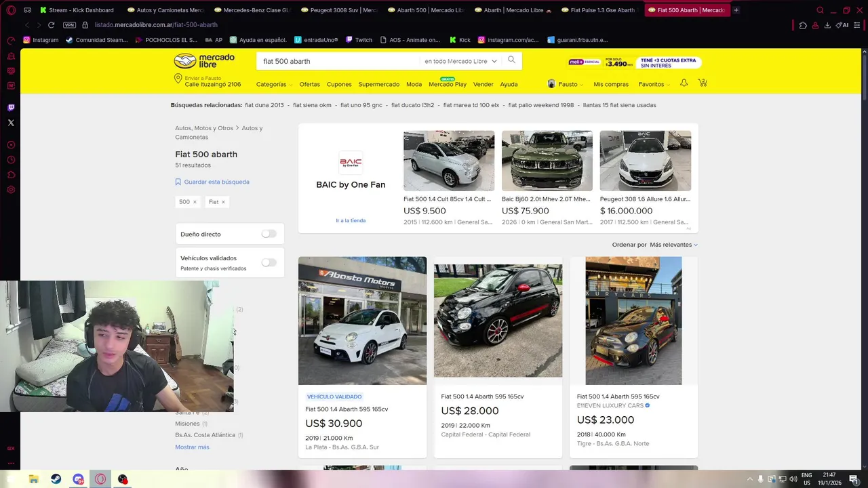The height and width of the screenshot is (488, 868).
Task: Reload the page with refresh icon
Action: coord(51,25)
